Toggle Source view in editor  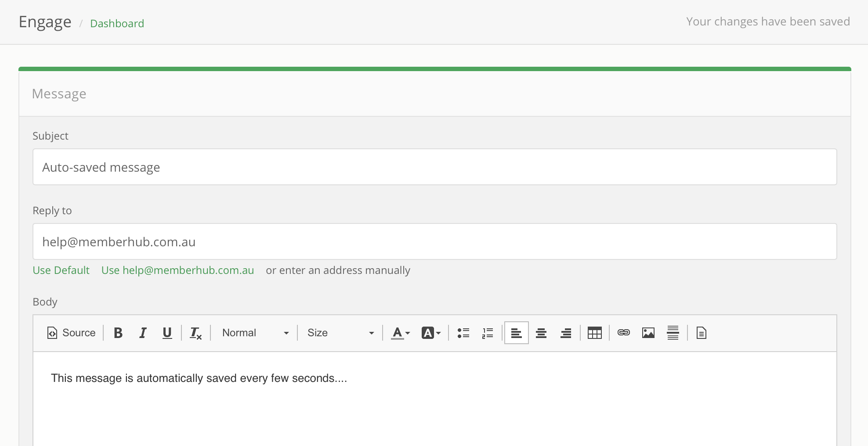71,333
